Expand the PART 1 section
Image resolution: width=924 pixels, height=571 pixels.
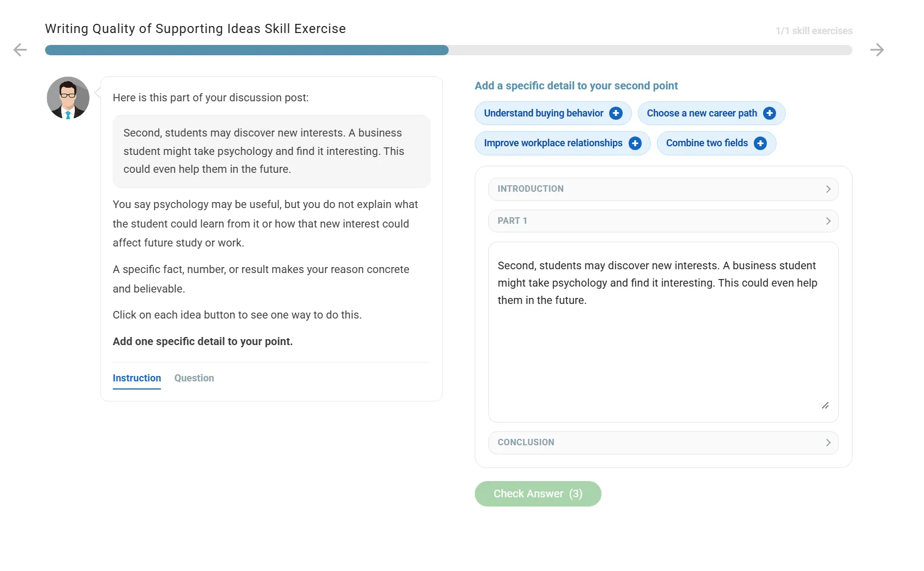(x=663, y=221)
